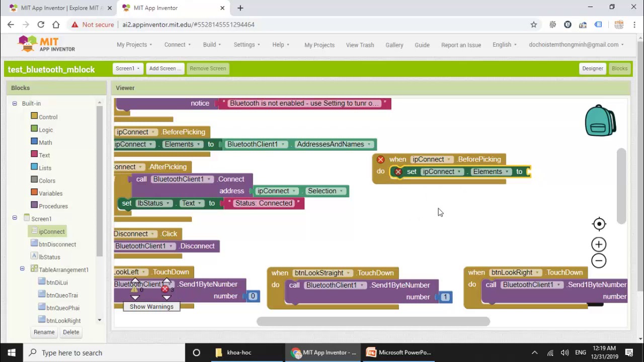Select lbStatus component in tree
This screenshot has height=362, width=644.
point(49,257)
